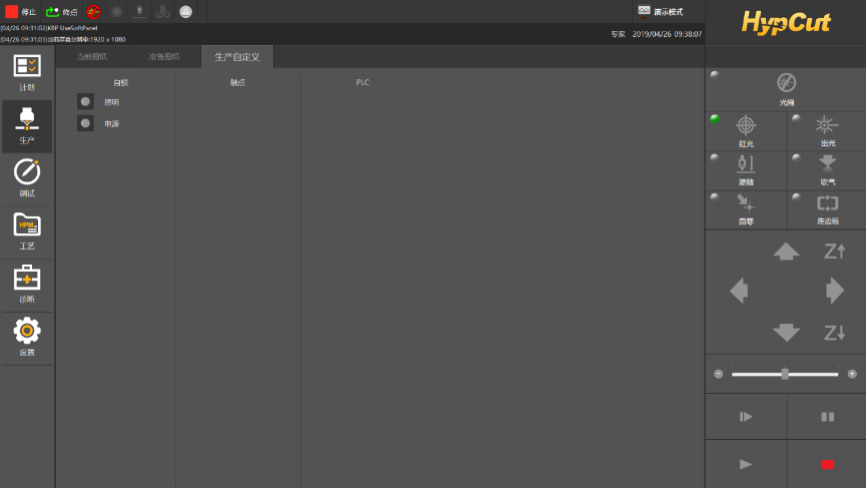Image resolution: width=868 pixels, height=488 pixels.
Task: Switch to the 准备图纸 tab
Action: (x=163, y=57)
